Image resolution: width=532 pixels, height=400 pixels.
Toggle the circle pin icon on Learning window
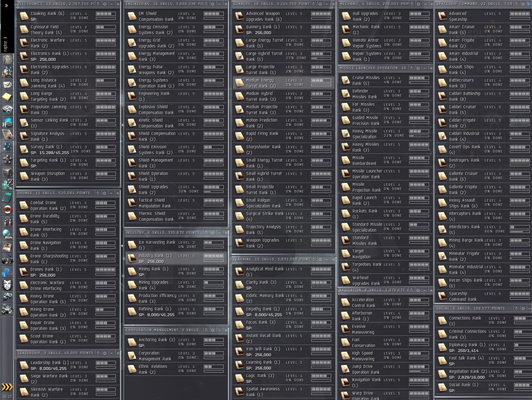[x=320, y=259]
